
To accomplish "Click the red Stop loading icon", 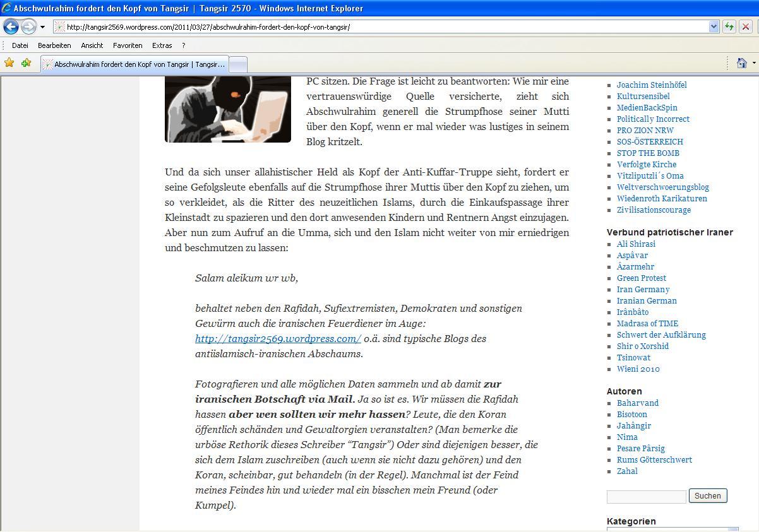I will click(746, 27).
